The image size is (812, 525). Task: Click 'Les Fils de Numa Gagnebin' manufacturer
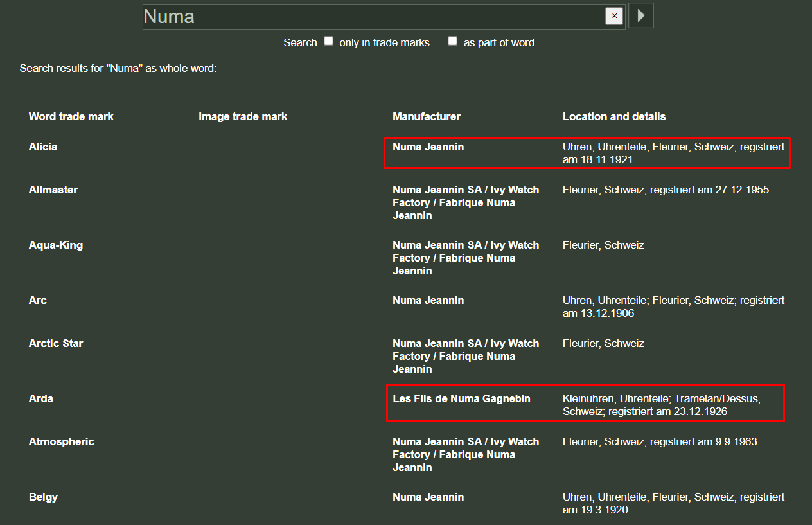(462, 398)
